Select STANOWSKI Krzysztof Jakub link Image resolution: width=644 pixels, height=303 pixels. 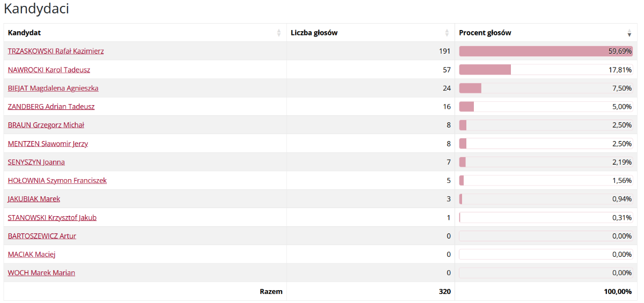coord(52,218)
